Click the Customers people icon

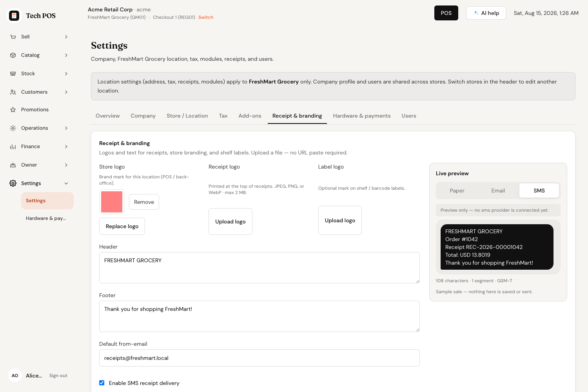coord(13,92)
